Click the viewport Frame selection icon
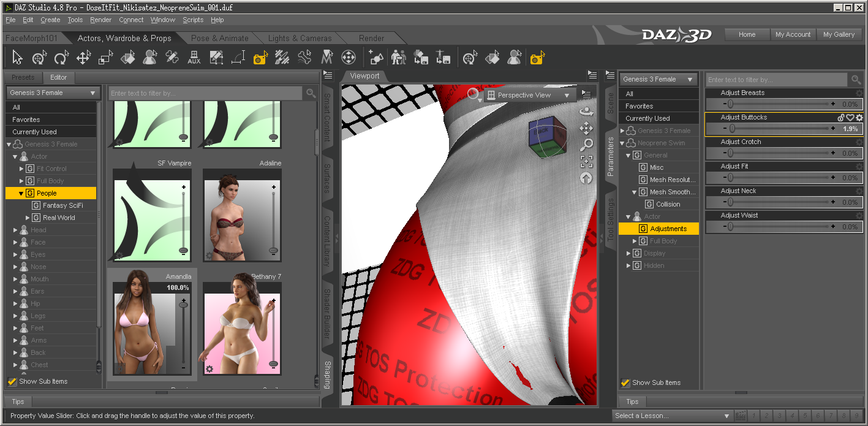868x426 pixels. tap(586, 161)
